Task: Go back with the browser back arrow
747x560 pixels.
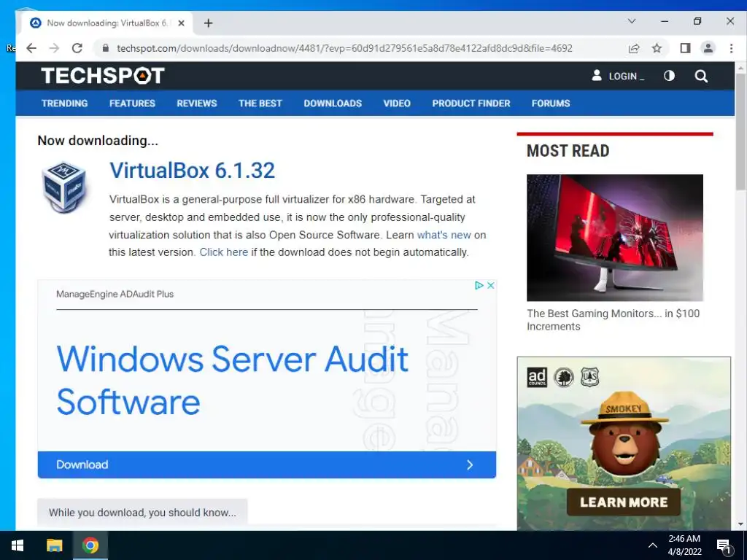Action: 31,48
